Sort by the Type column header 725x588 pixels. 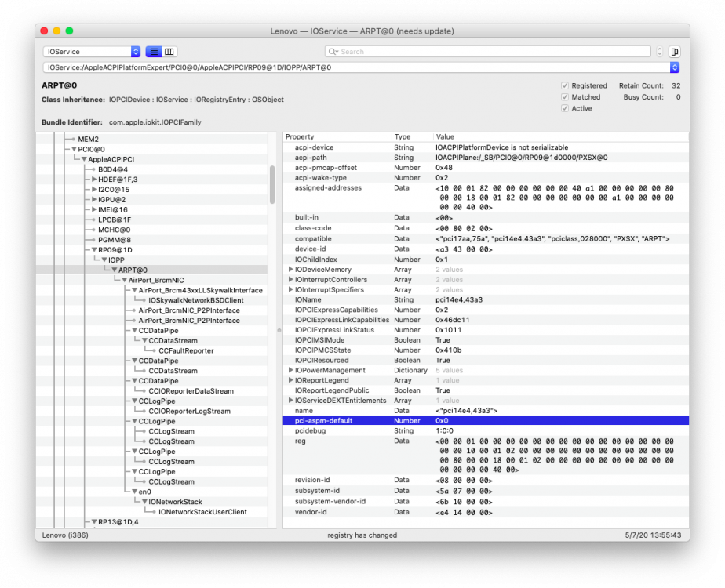click(412, 136)
